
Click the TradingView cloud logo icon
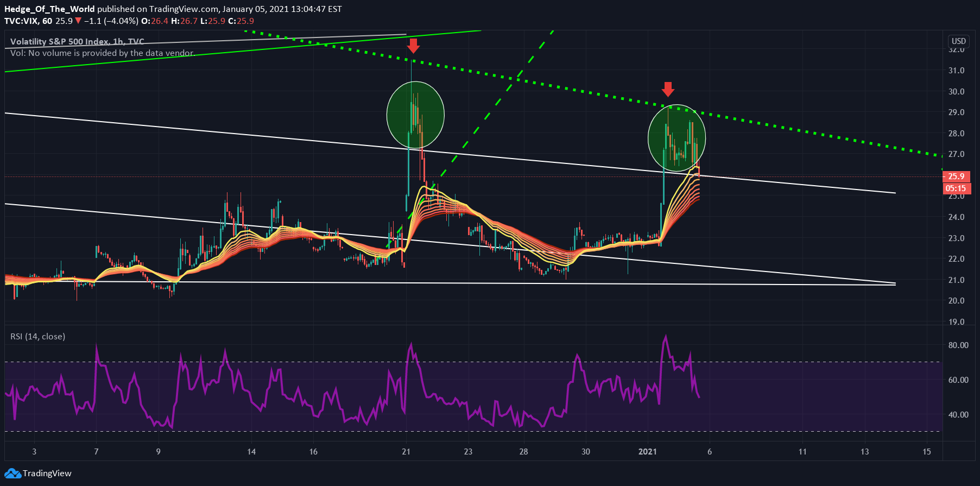tap(12, 474)
